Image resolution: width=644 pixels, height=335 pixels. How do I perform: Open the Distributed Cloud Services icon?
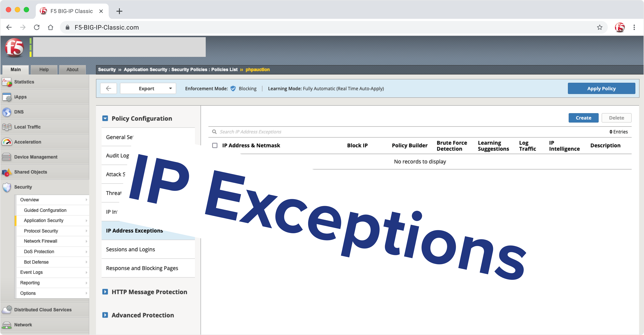pyautogui.click(x=7, y=309)
